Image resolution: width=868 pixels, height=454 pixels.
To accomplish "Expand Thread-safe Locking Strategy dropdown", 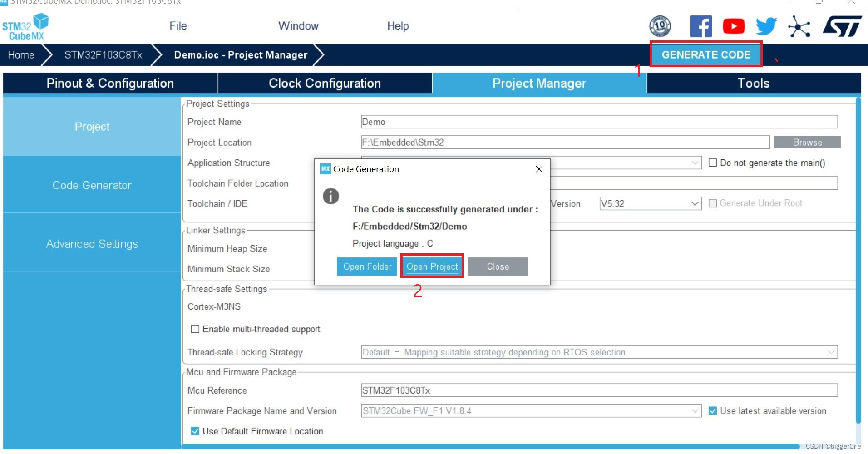I will (x=599, y=352).
